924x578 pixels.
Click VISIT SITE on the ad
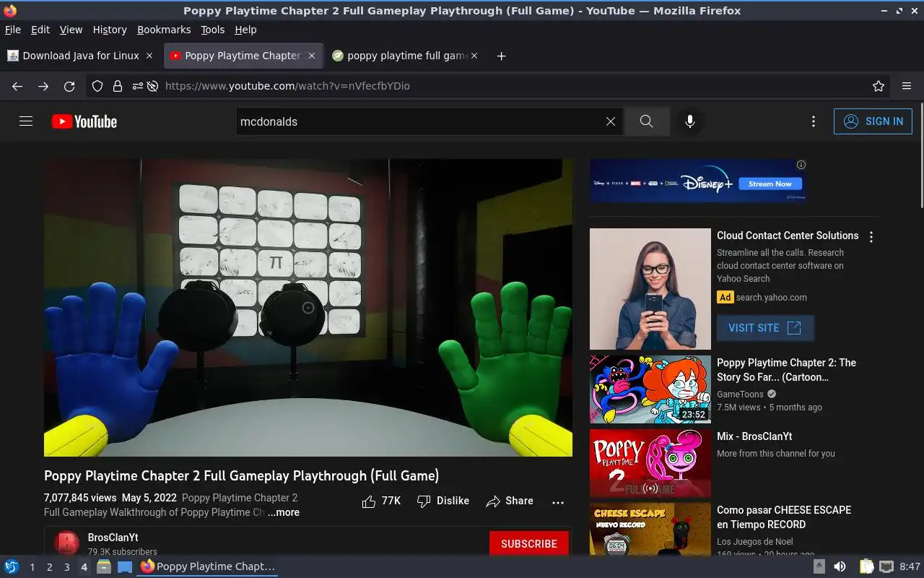[x=765, y=328]
